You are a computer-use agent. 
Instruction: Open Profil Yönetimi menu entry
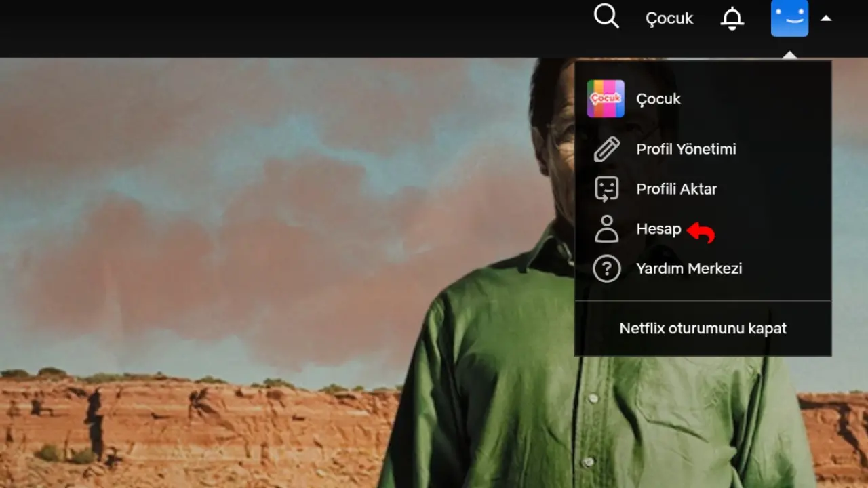[686, 149]
